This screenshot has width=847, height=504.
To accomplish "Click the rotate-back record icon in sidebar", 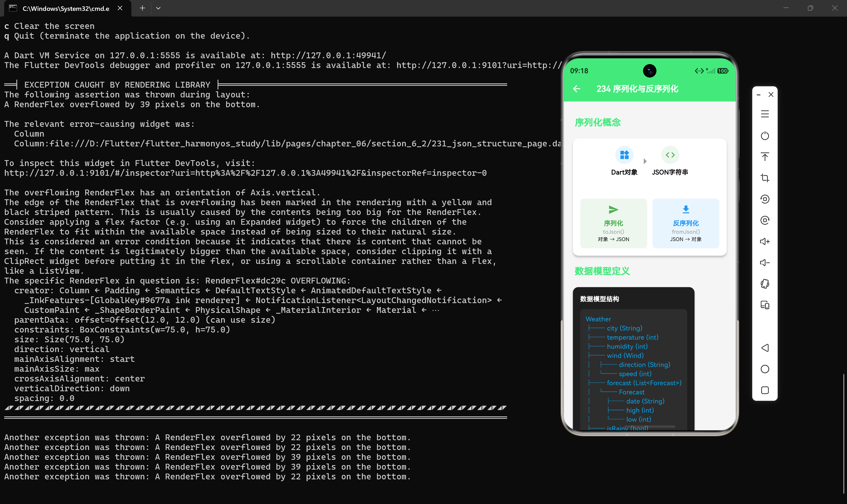I will pyautogui.click(x=764, y=199).
